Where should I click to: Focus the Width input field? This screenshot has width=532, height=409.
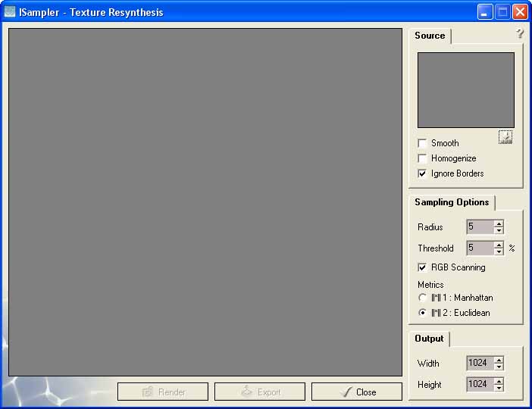tap(478, 363)
